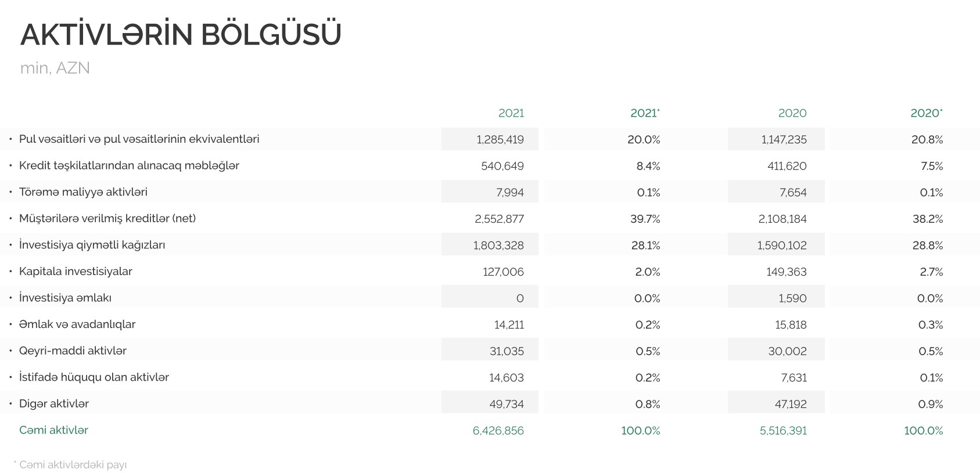Click the 'Qeyri-maddi aktivlər' row label
The width and height of the screenshot is (980, 473).
point(73,351)
